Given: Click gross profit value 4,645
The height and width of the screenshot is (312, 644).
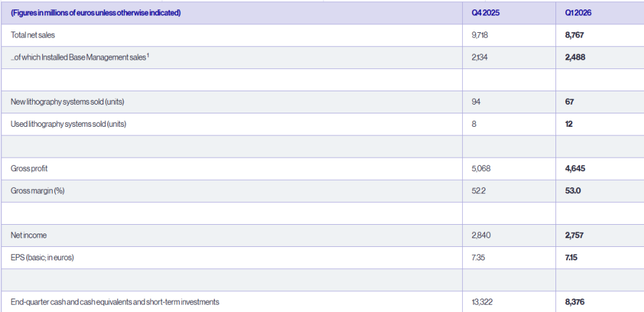Looking at the screenshot, I should click(575, 168).
